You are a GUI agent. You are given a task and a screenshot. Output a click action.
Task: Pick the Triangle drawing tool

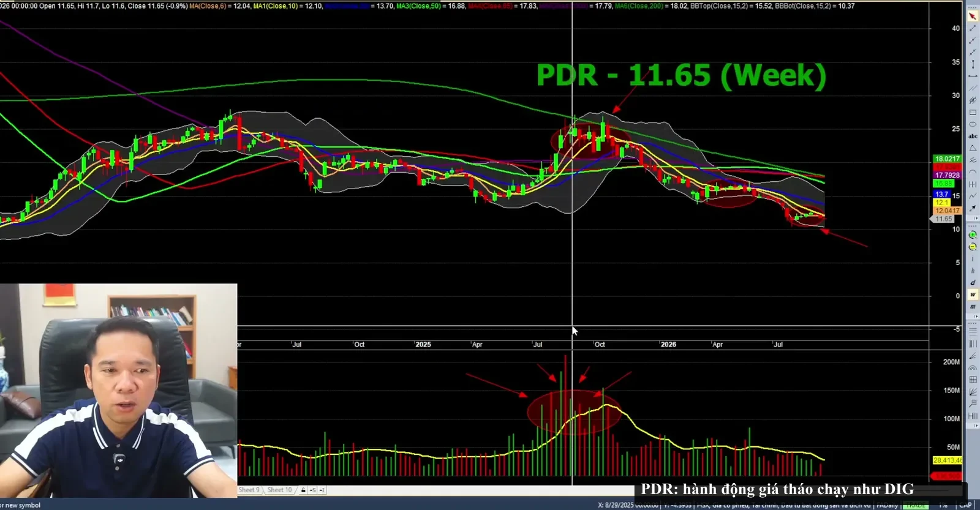(973, 148)
